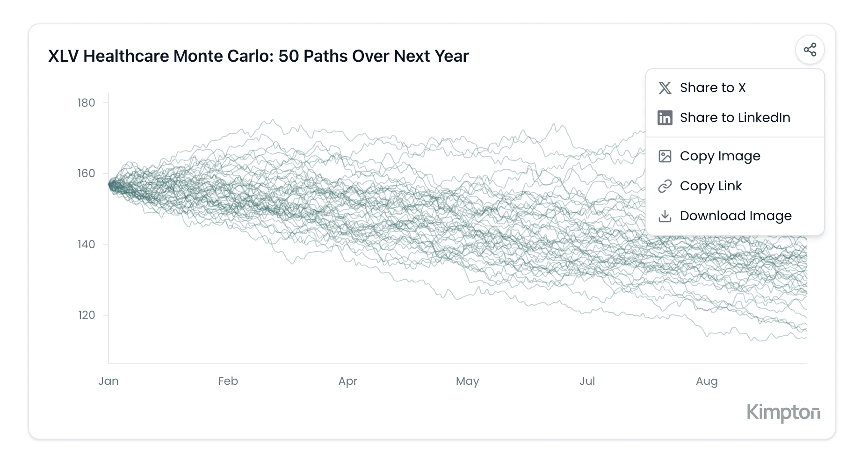
Task: Choose Share to LinkedIn option
Action: tap(735, 118)
